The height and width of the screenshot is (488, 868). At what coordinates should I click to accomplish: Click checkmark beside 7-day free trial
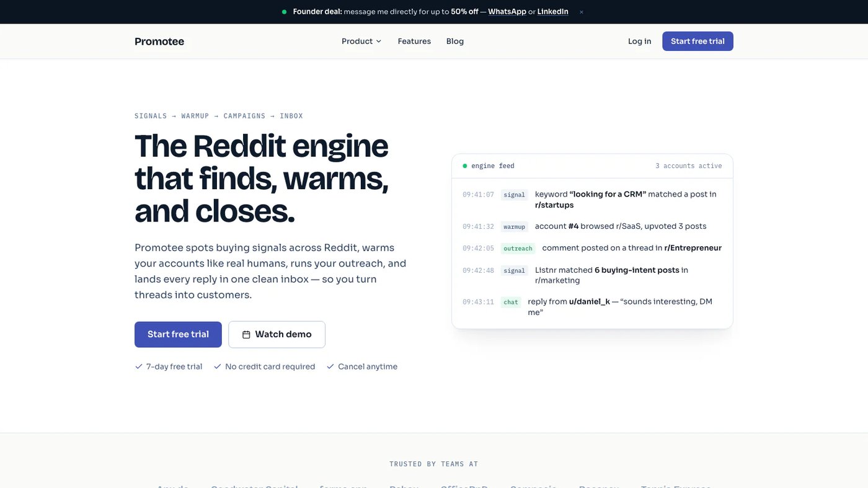point(139,366)
